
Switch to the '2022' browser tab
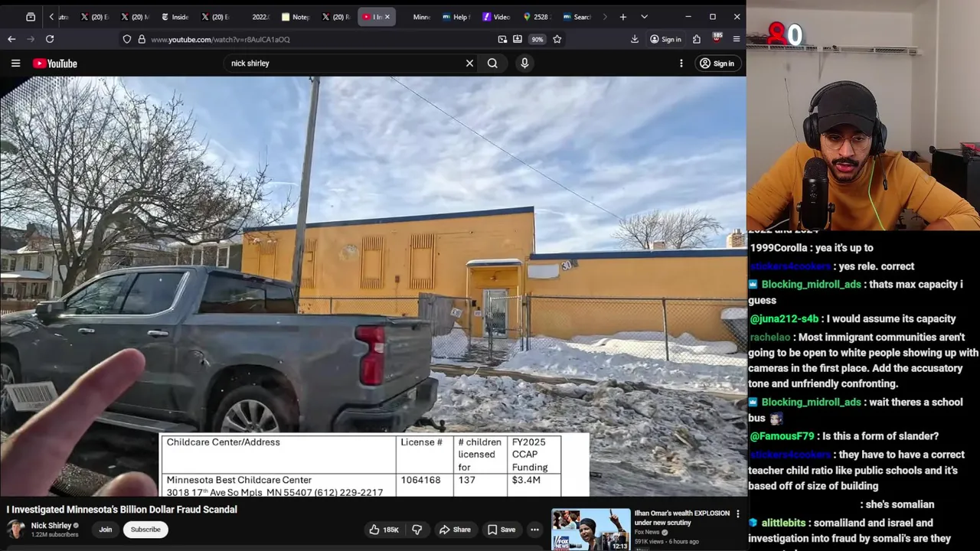click(x=260, y=17)
